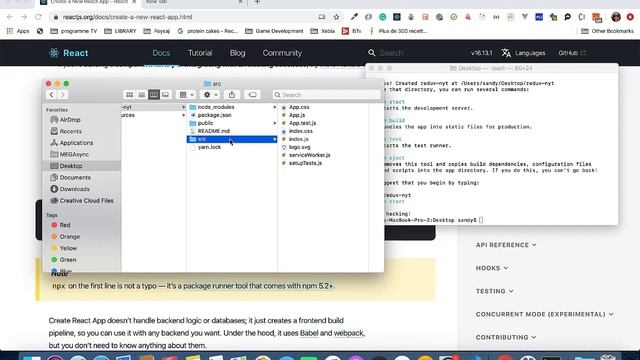Open a new Chrome tab with plus
The image size is (640, 360).
257,2
